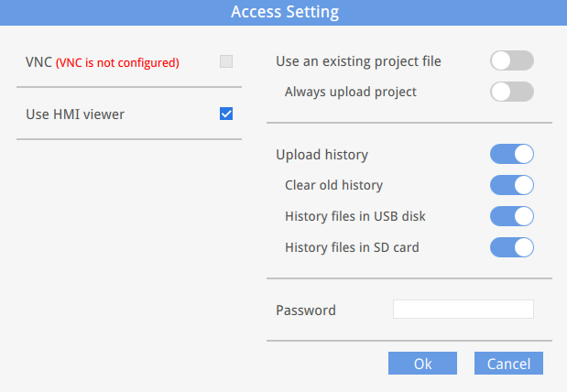Click the Use HMI viewer label
The width and height of the screenshot is (567, 392).
click(75, 114)
